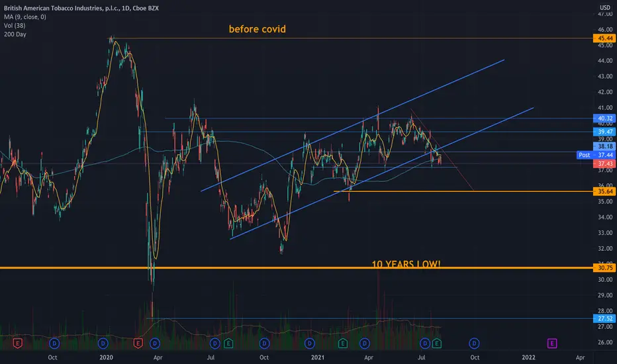The width and height of the screenshot is (617, 364).
Task: Select the 30.75 orange price label
Action: pos(604,267)
